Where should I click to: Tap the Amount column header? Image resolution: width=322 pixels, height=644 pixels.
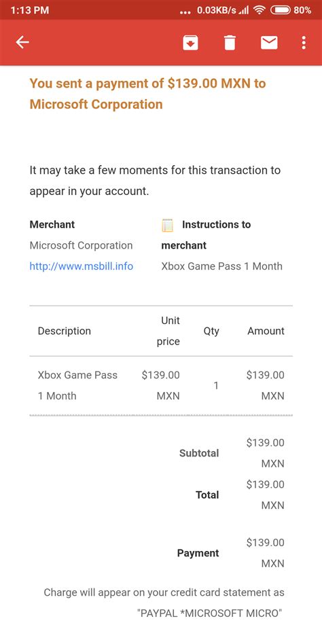[x=266, y=331]
